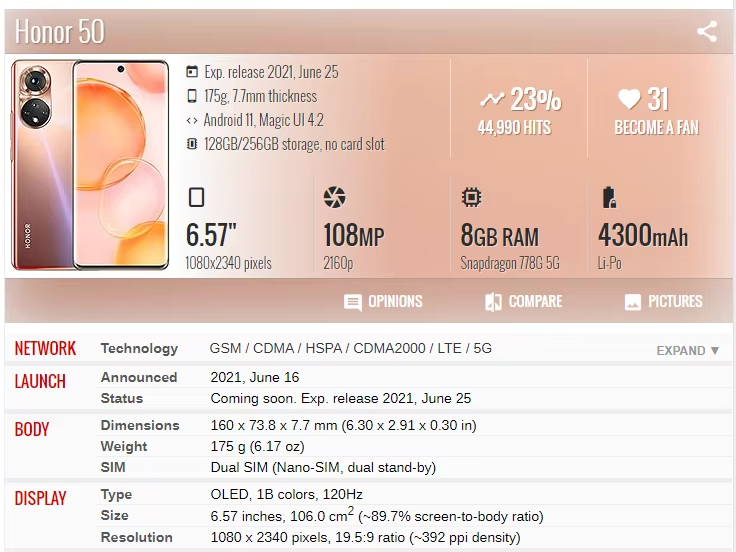Click the display Type label
This screenshot has width=736, height=552.
tap(116, 494)
